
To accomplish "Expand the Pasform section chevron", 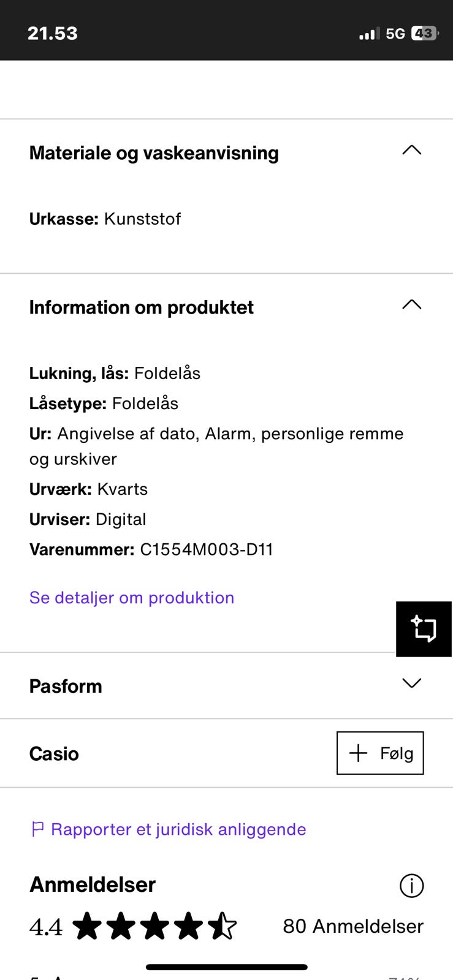I will 411,684.
